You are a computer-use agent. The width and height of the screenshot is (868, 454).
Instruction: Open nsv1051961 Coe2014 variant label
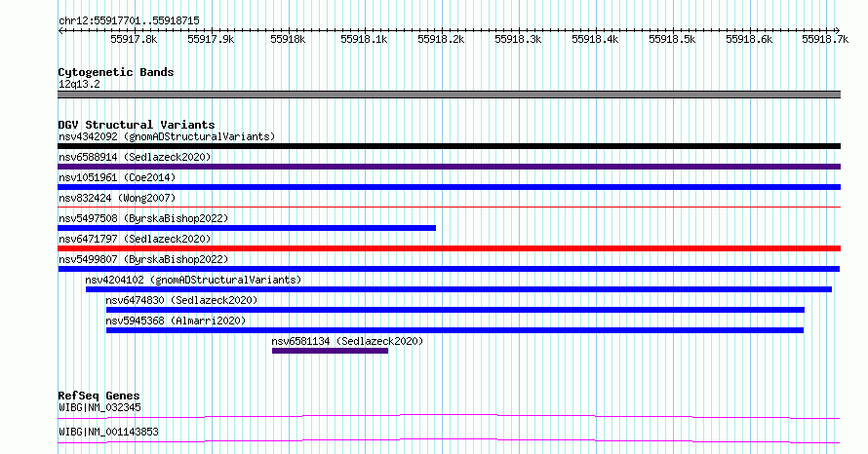(117, 177)
